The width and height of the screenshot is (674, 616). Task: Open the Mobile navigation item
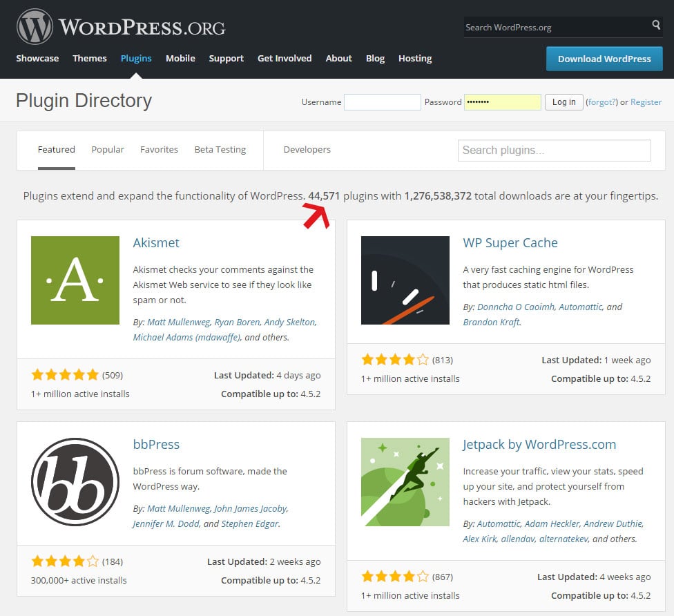(x=180, y=59)
